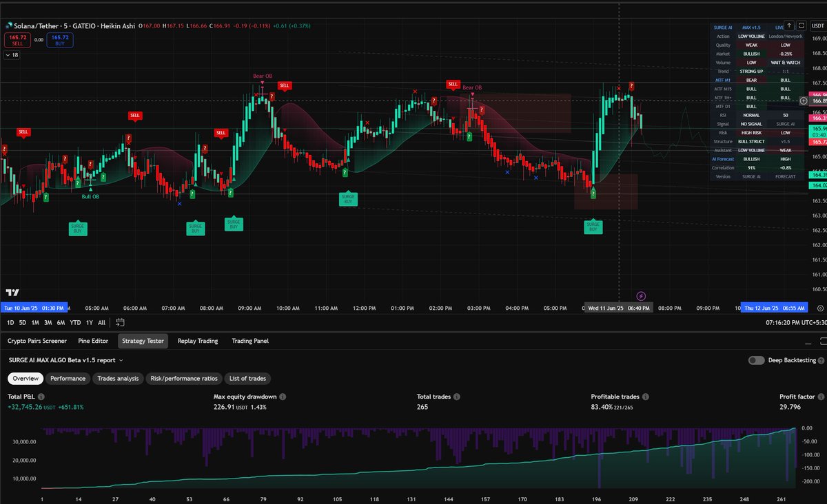Click the London/Newyork session cell
Viewport: 827px width, 504px height.
click(786, 36)
